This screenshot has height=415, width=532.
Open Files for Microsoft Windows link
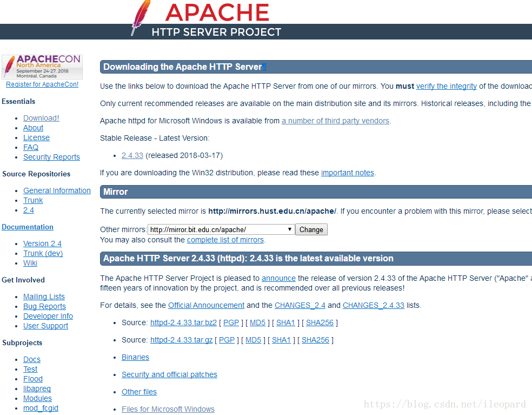(168, 409)
